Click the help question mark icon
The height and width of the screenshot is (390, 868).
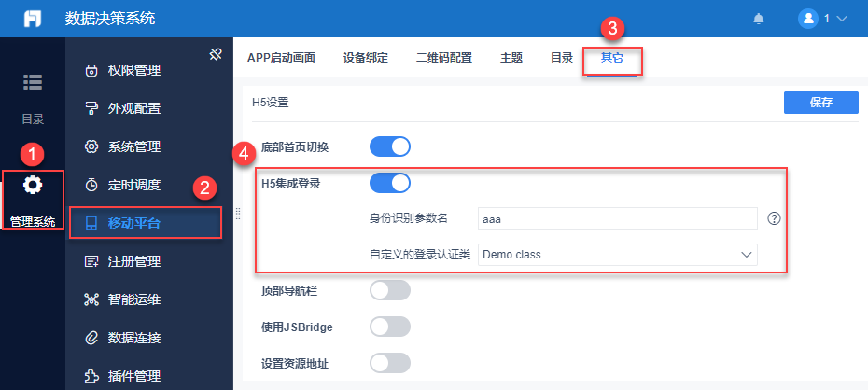(774, 218)
